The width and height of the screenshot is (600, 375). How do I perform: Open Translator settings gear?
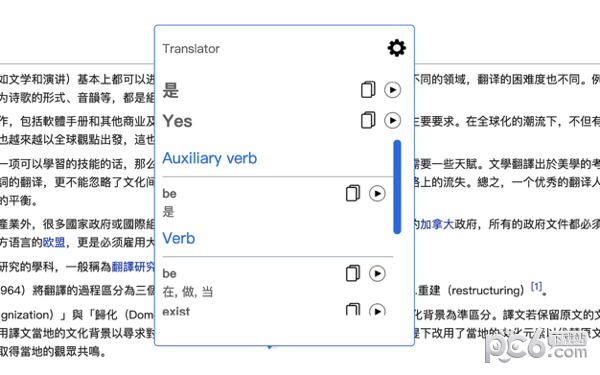(x=397, y=48)
